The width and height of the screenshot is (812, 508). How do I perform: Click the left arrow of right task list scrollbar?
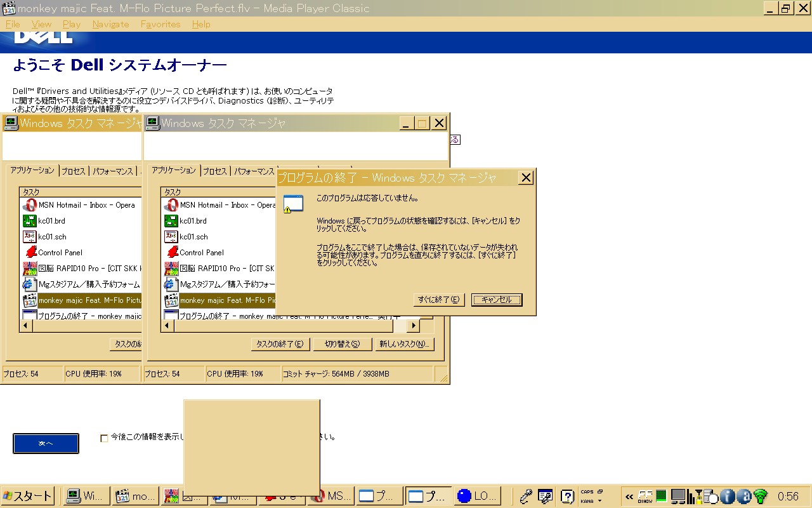(168, 326)
